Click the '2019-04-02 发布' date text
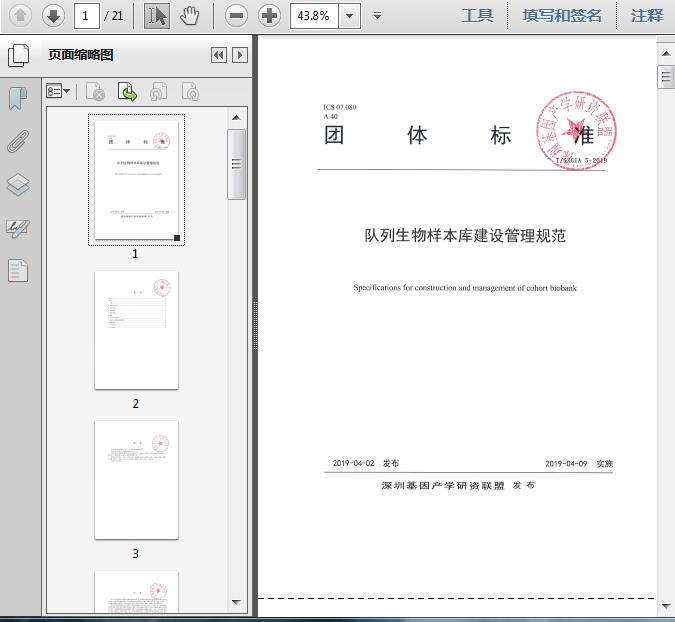 point(365,463)
